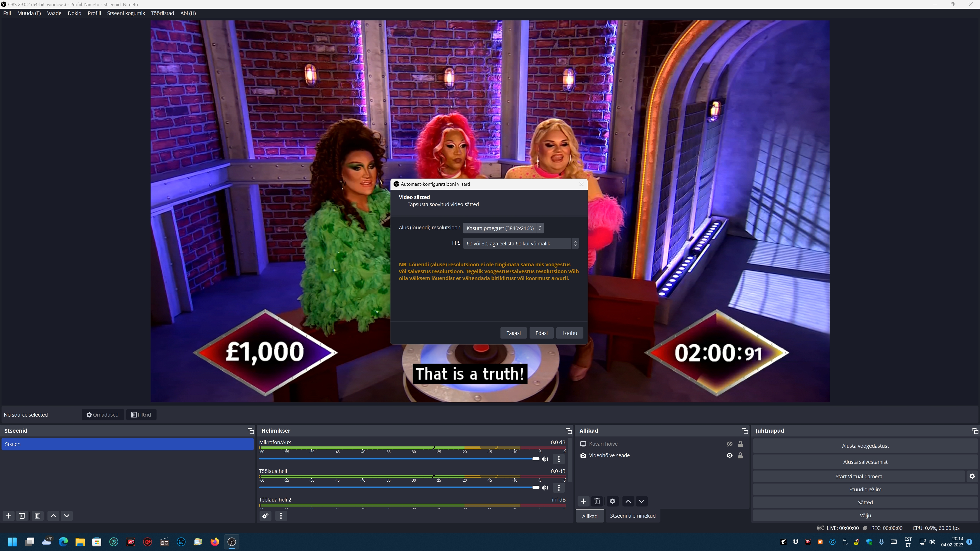Screen dimensions: 980x551
Task: Select Stseen in scenes list
Action: coord(127,444)
